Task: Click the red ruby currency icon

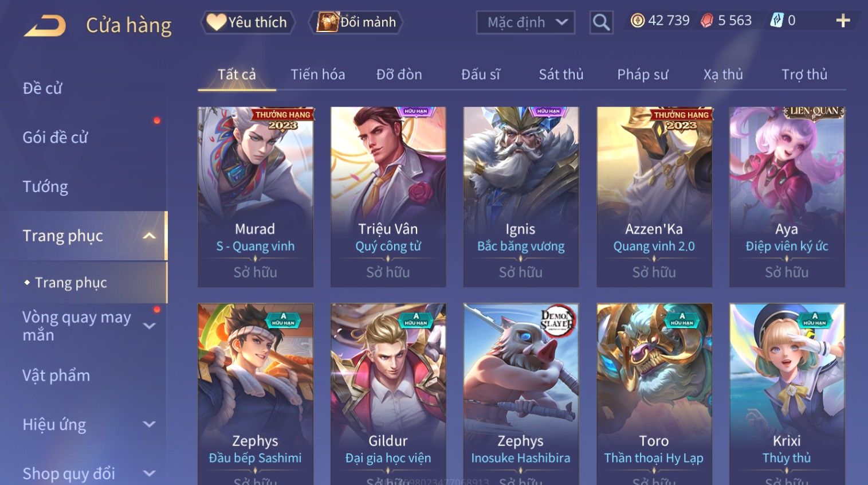Action: point(707,21)
